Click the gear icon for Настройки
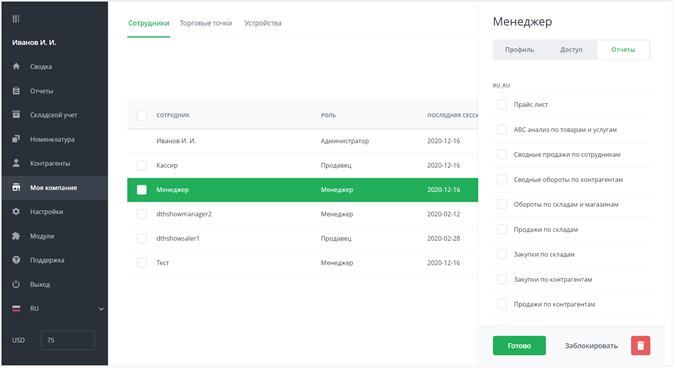This screenshot has width=675, height=368. click(x=16, y=211)
